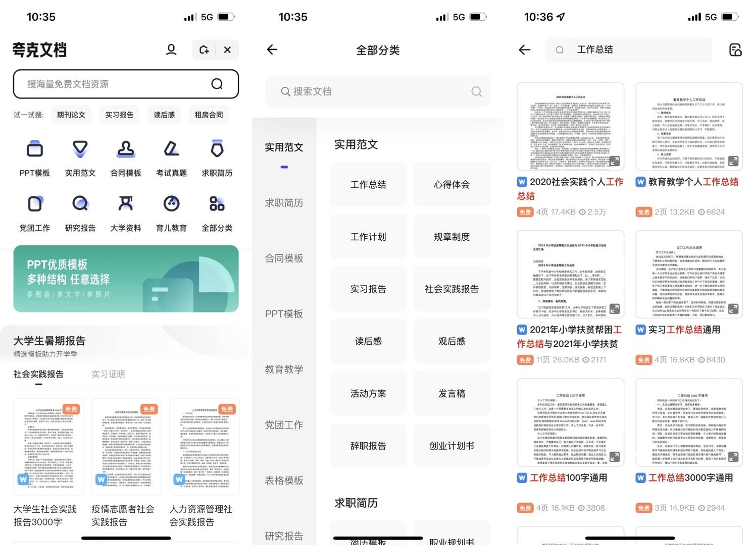Switch to the 实习证明 tab

(108, 373)
